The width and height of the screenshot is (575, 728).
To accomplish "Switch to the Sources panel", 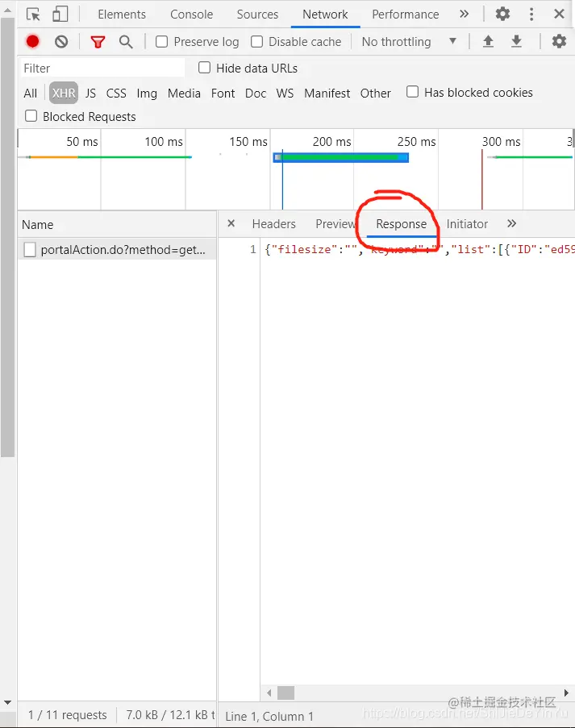I will pyautogui.click(x=257, y=15).
